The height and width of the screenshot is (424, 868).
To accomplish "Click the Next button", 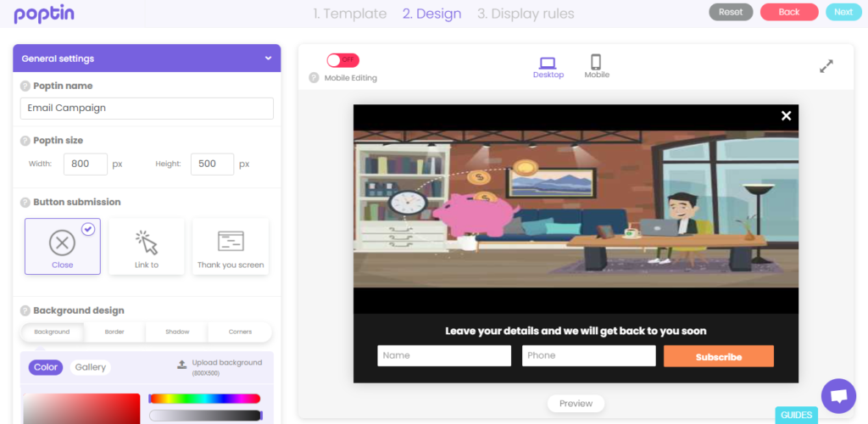I will pyautogui.click(x=843, y=12).
